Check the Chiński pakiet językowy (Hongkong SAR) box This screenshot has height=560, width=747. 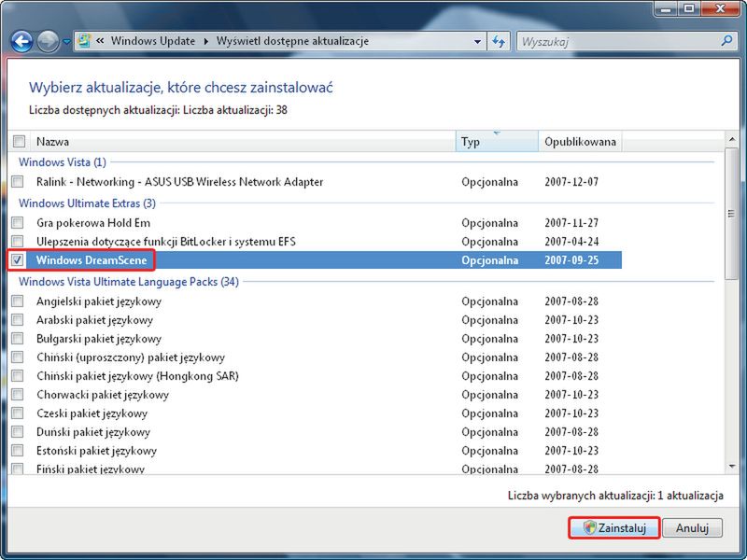coord(18,376)
